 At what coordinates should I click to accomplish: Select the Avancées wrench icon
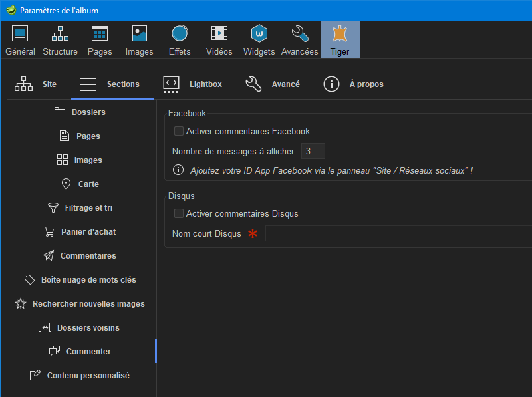(x=300, y=33)
